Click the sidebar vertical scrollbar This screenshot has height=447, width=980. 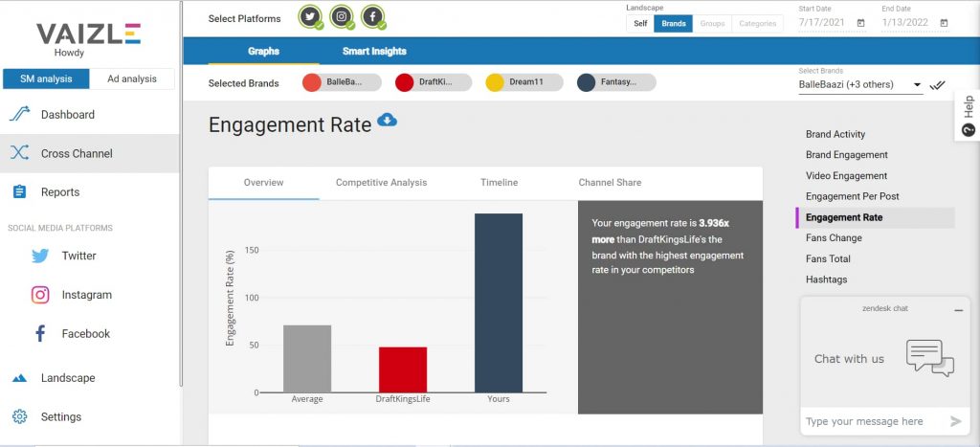(181, 193)
